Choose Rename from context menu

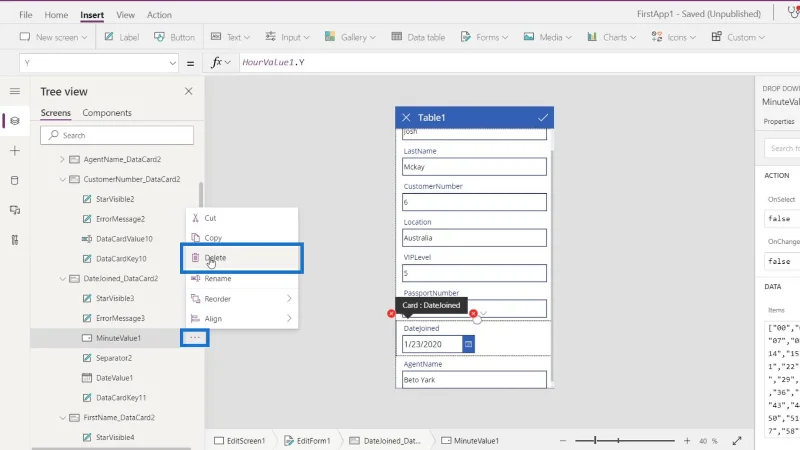pos(242,279)
